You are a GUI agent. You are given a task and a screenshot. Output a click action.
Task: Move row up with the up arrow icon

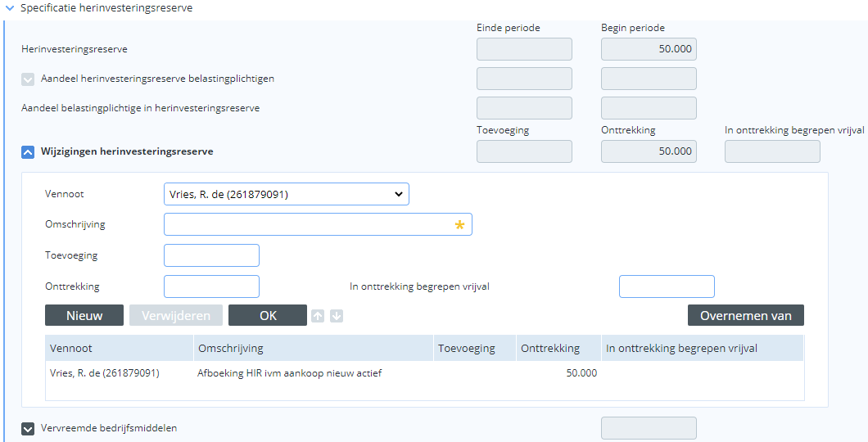(x=317, y=316)
